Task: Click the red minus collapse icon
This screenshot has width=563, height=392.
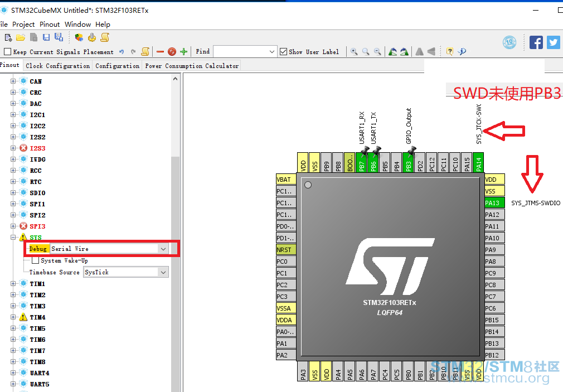Action: (x=160, y=52)
